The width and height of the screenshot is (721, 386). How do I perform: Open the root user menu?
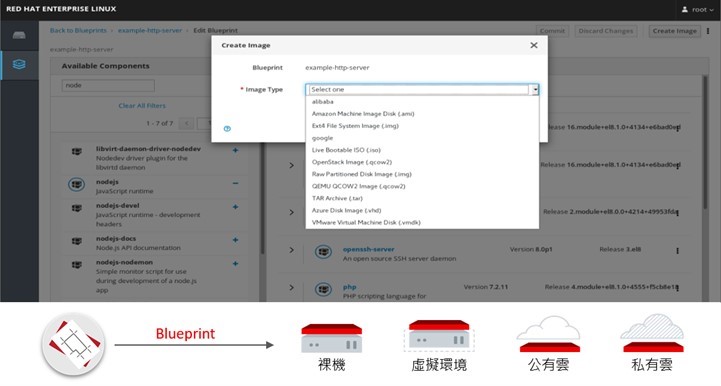click(x=698, y=9)
